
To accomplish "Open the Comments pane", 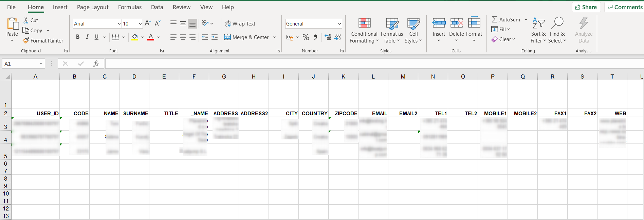I will pos(625,7).
